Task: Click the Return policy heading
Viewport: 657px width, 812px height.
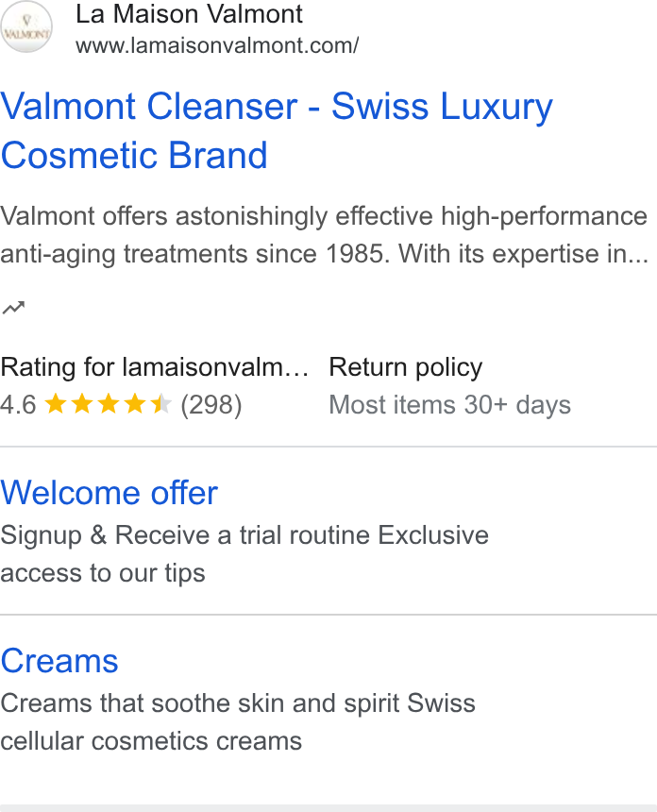Action: coord(406,367)
